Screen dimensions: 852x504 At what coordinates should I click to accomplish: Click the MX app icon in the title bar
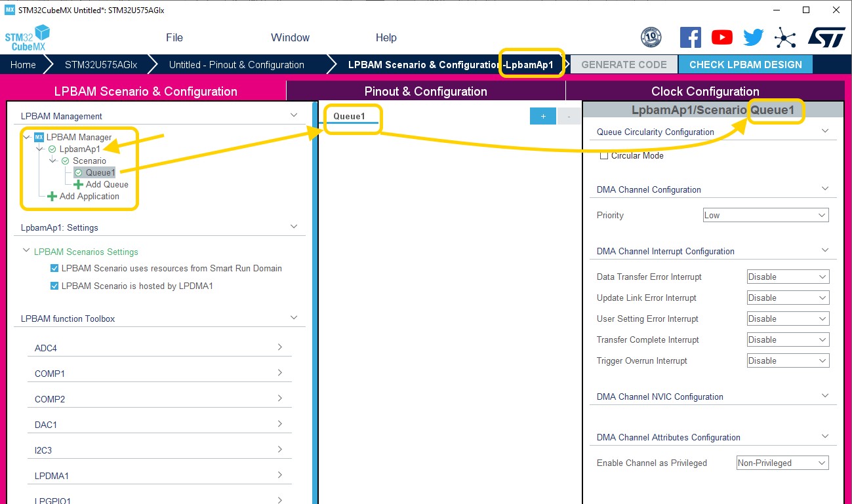[x=10, y=10]
